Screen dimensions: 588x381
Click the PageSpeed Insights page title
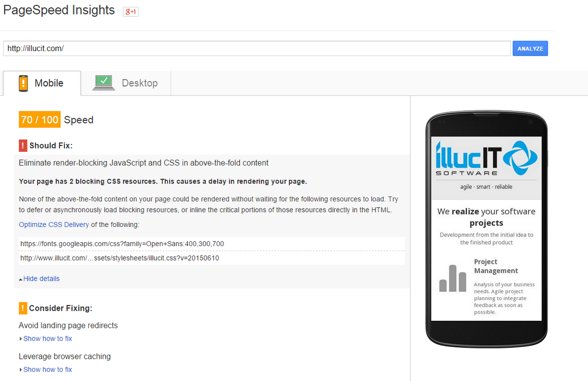coord(59,10)
